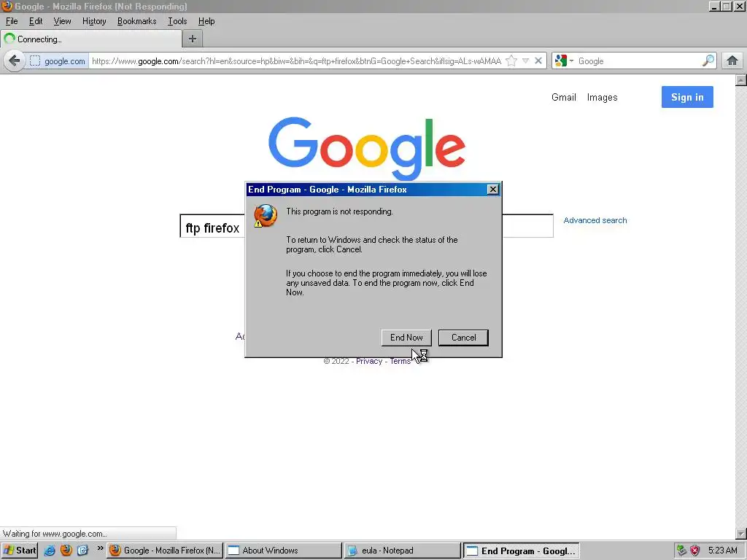Open the URL history dropdown arrow
The image size is (747, 560).
525,61
